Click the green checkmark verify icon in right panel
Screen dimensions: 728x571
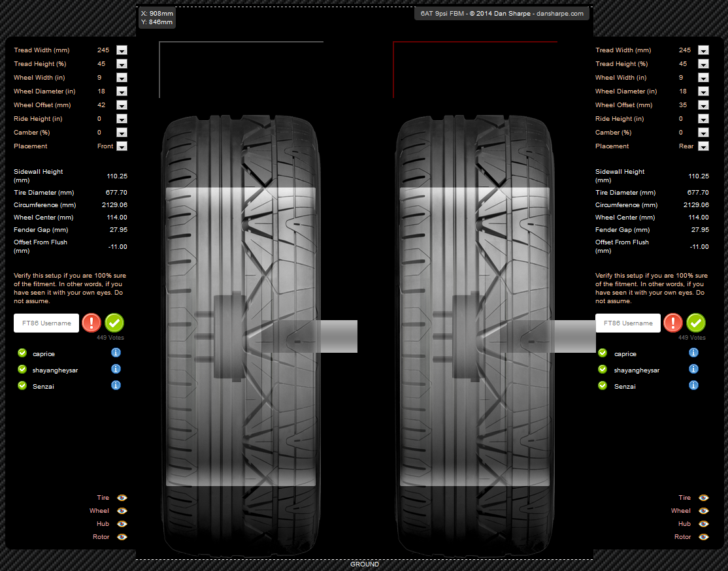coord(696,323)
